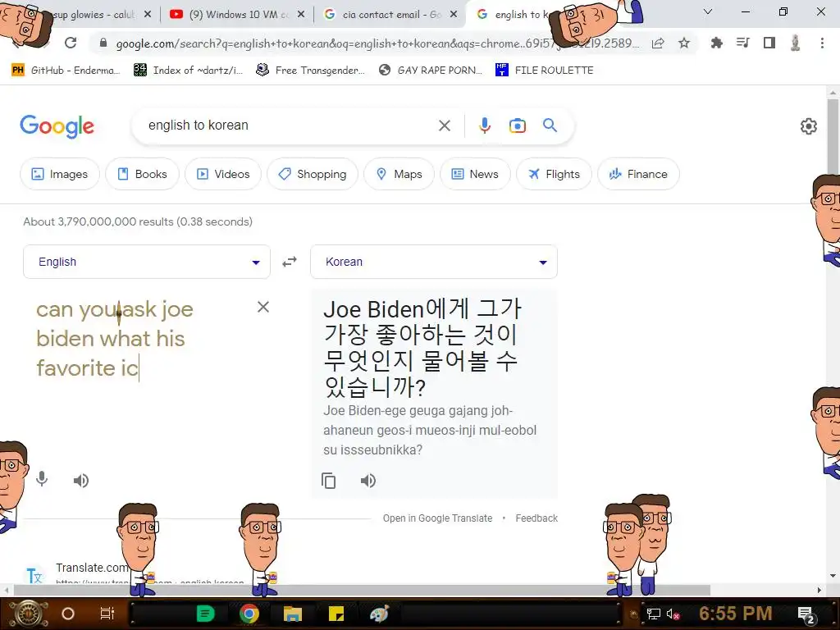Screen dimensions: 840x630
Task: Open the yellow sticky notes taskbar app
Action: pos(336,614)
